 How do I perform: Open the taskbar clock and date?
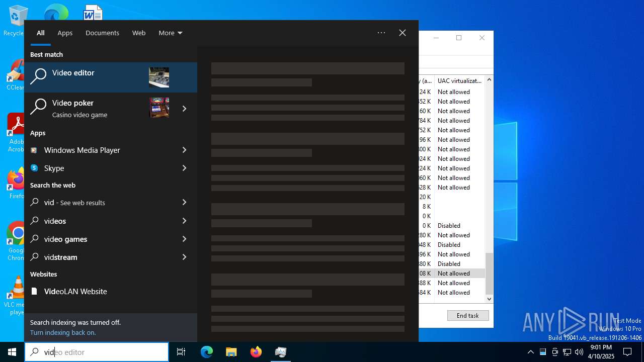[601, 352]
